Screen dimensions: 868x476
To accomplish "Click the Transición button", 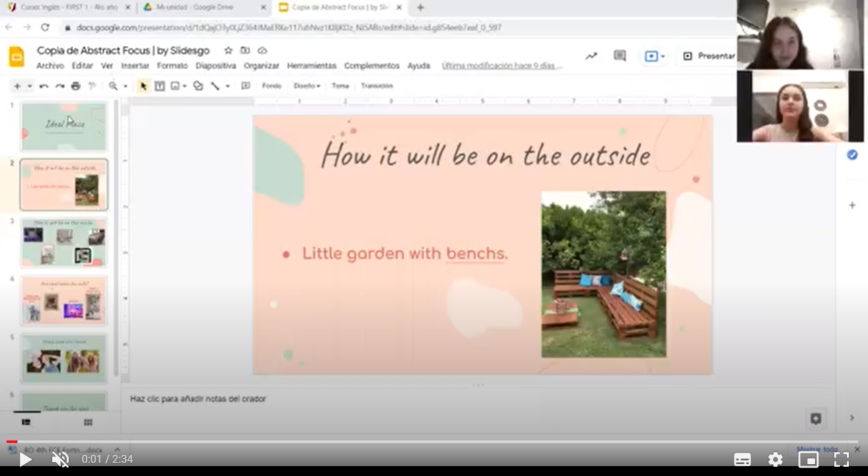I will pos(377,86).
